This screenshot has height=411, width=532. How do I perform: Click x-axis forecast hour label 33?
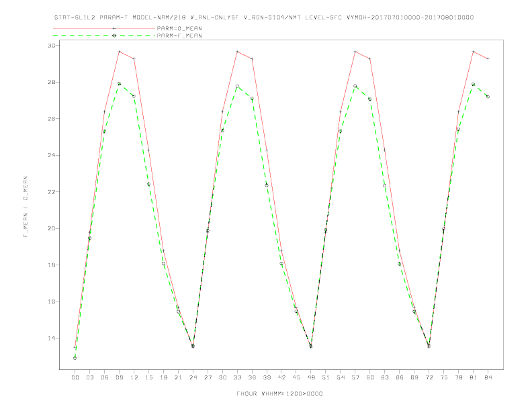(237, 377)
